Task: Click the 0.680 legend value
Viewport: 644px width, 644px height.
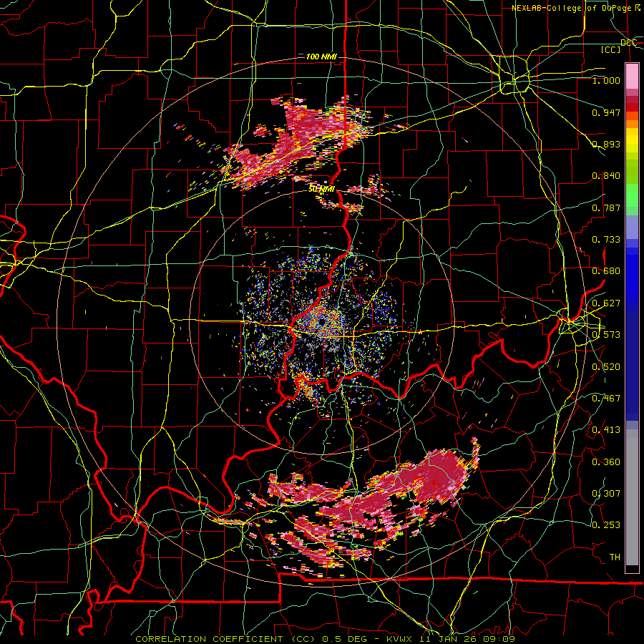Action: [606, 271]
